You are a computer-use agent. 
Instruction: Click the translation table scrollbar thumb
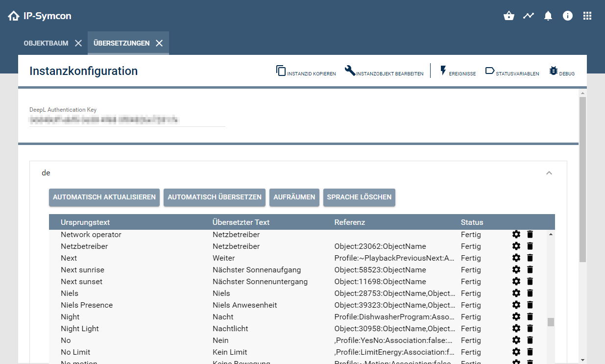coord(551,322)
